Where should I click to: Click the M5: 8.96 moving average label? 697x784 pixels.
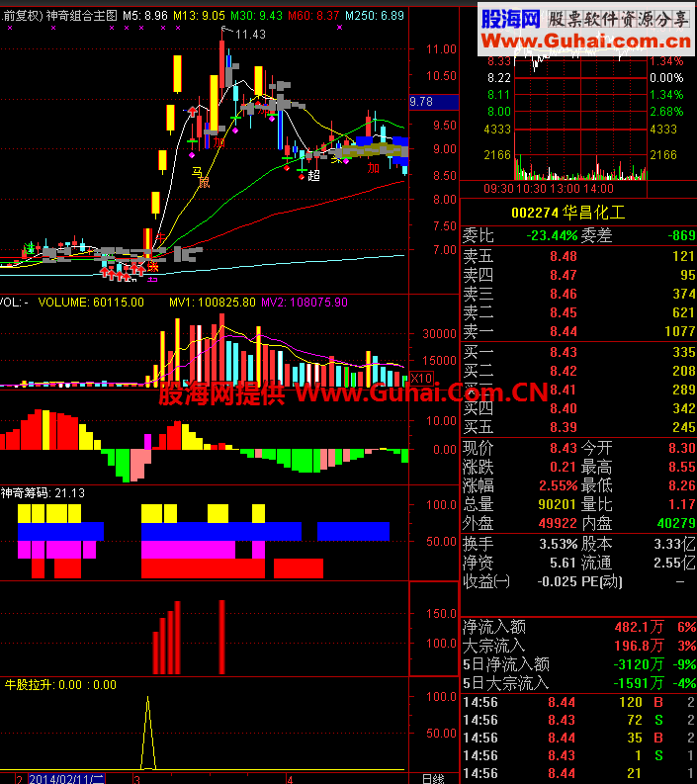click(145, 16)
